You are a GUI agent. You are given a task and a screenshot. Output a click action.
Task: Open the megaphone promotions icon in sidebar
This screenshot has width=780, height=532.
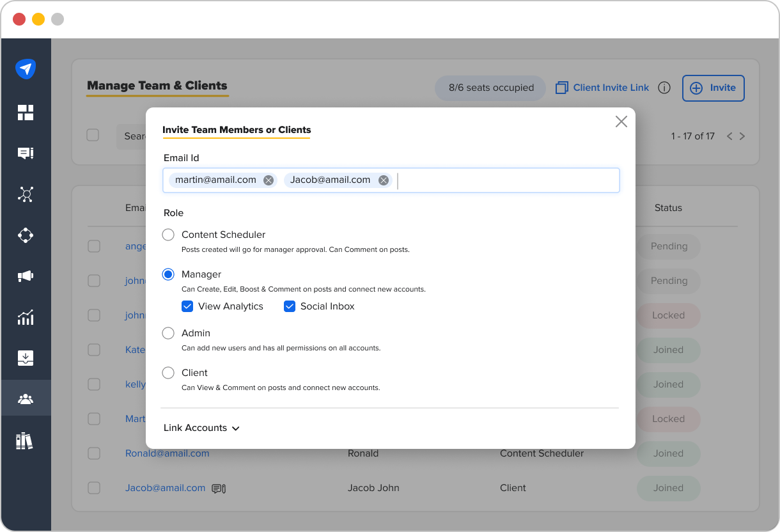26,276
